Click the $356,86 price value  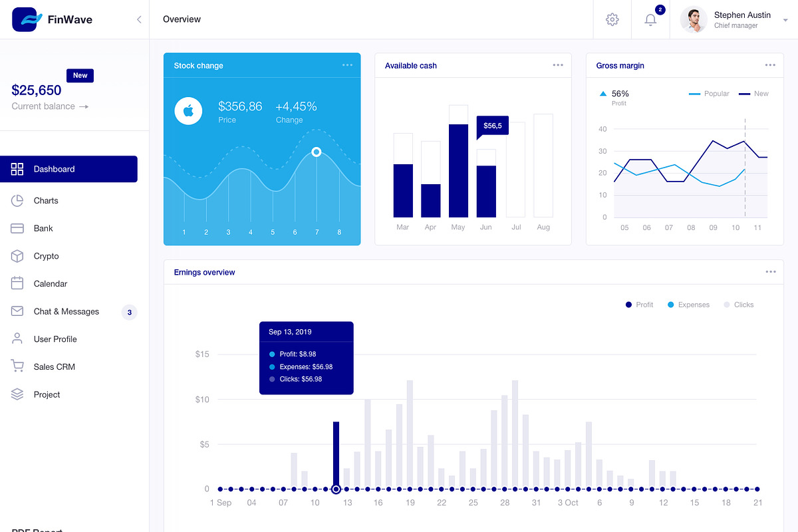point(240,106)
